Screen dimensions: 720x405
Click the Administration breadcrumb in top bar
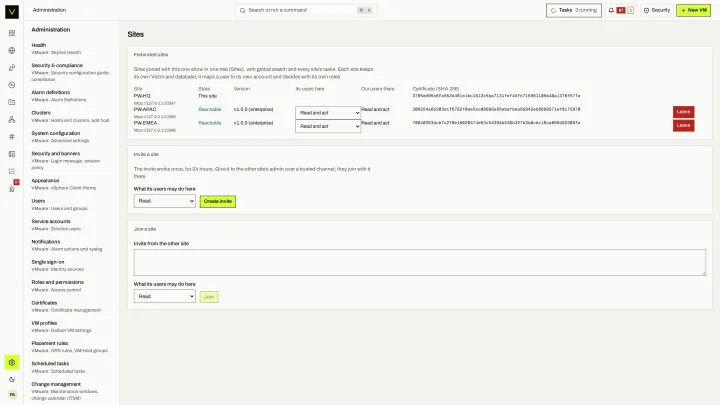click(x=49, y=10)
